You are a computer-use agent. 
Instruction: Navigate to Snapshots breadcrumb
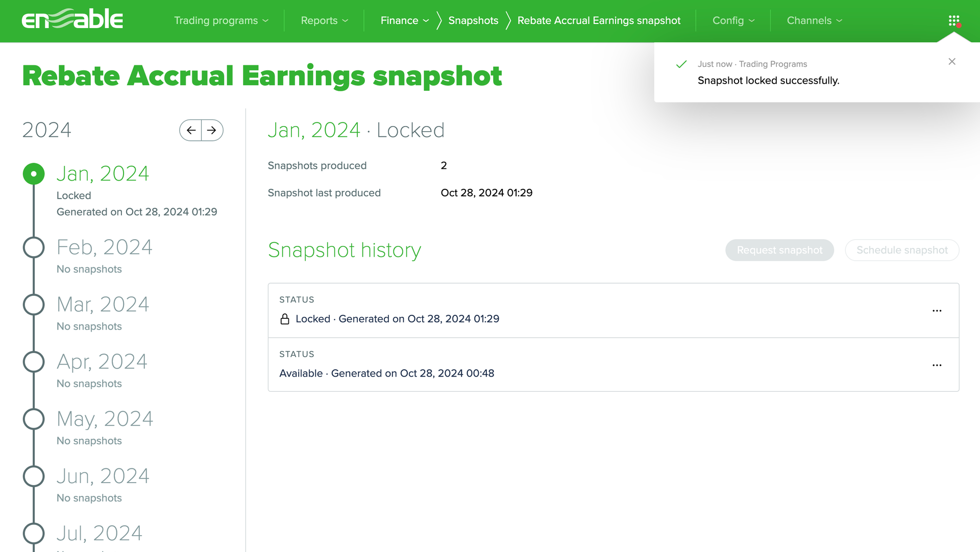tap(473, 20)
